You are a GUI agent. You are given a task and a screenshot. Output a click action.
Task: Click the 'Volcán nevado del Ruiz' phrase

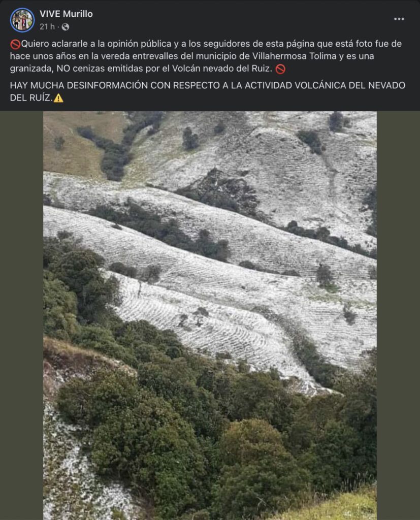(x=222, y=69)
